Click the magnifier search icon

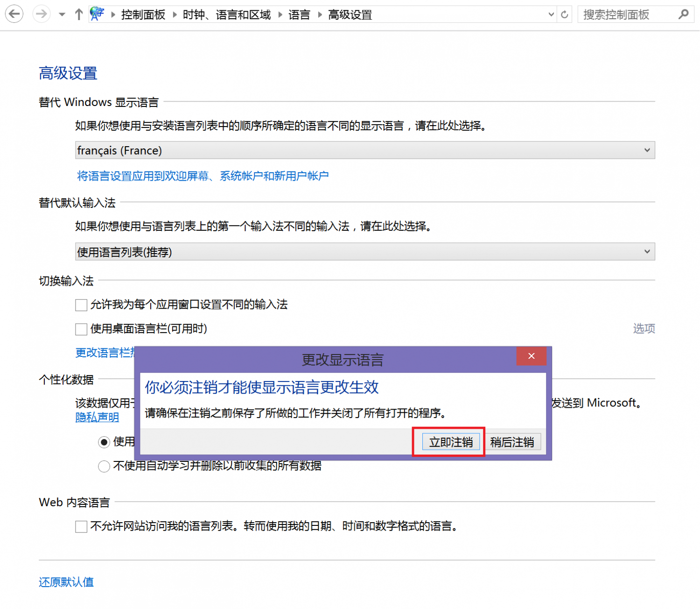pos(684,14)
